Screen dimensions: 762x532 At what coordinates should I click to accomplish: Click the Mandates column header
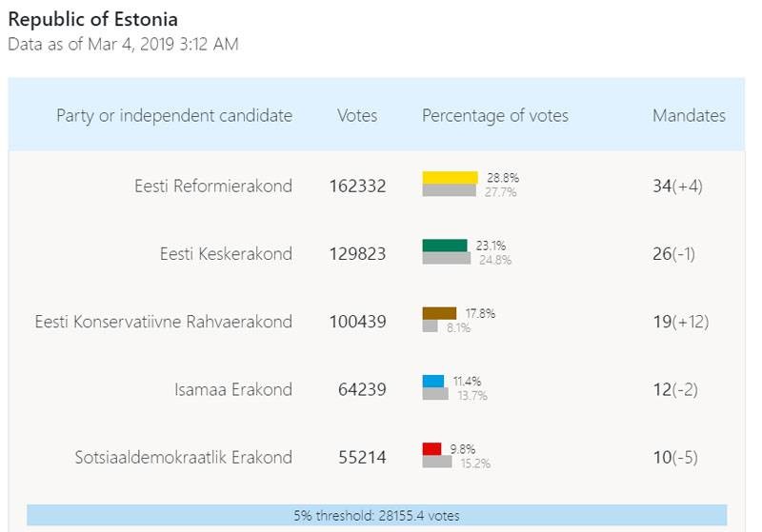coord(689,116)
